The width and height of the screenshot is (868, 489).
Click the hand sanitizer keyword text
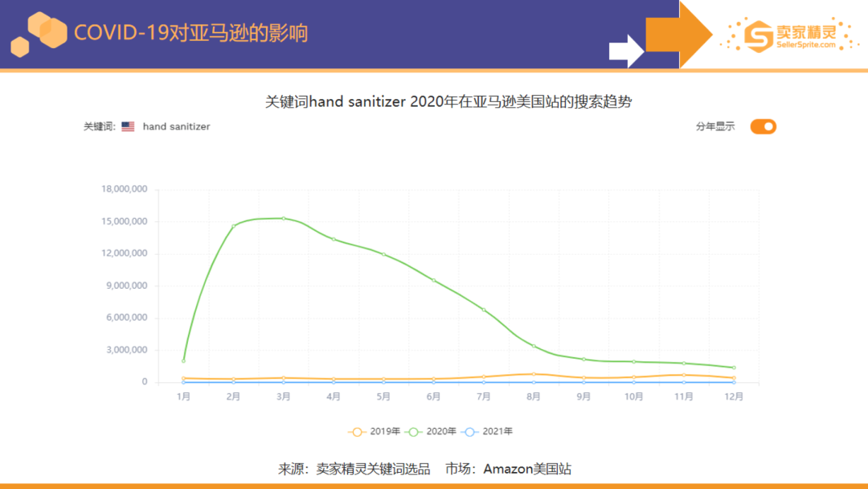pos(176,127)
